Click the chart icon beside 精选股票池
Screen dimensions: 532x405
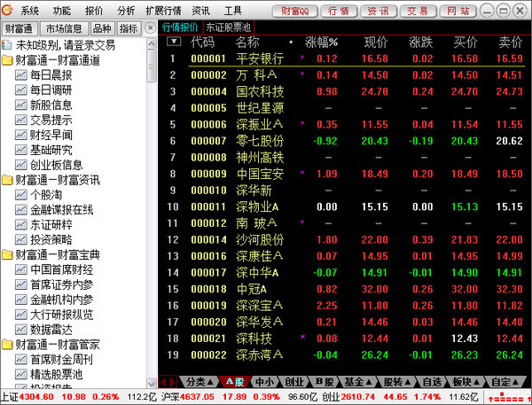click(20, 374)
